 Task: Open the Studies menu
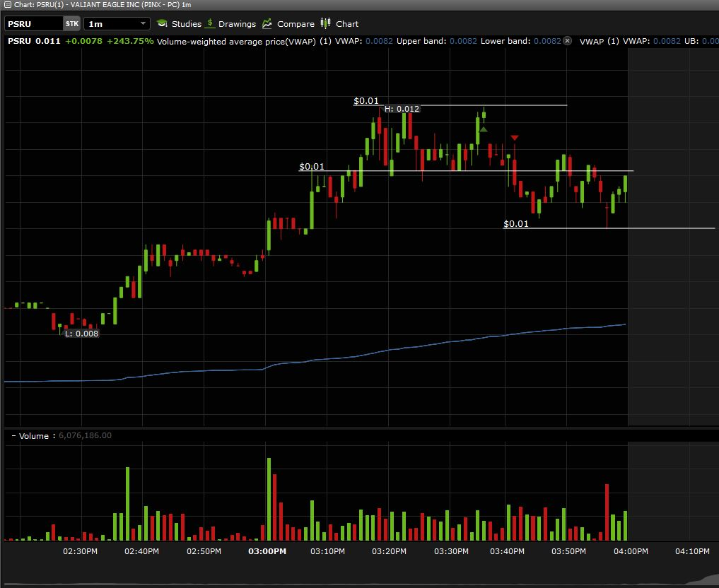(x=186, y=24)
